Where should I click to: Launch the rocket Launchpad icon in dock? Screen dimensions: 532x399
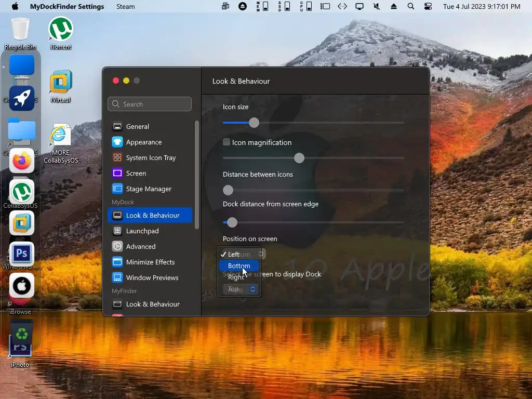(x=22, y=98)
